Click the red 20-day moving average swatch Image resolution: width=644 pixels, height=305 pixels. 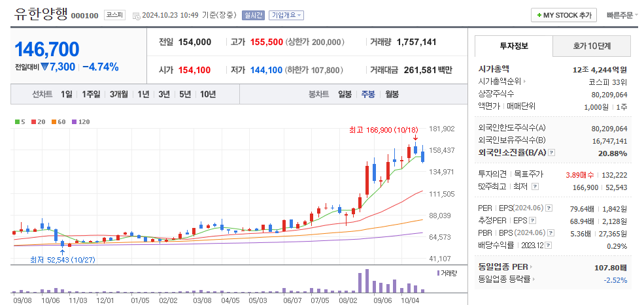[33, 122]
